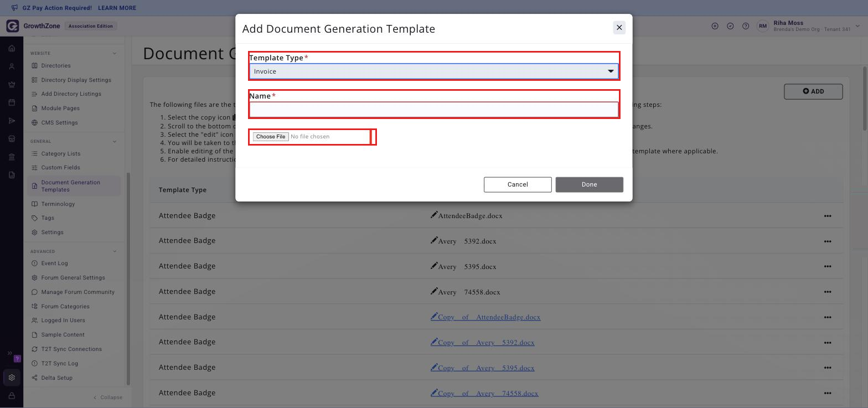The image size is (868, 408).
Task: Click the bank building icon in left rail
Action: coord(12,157)
